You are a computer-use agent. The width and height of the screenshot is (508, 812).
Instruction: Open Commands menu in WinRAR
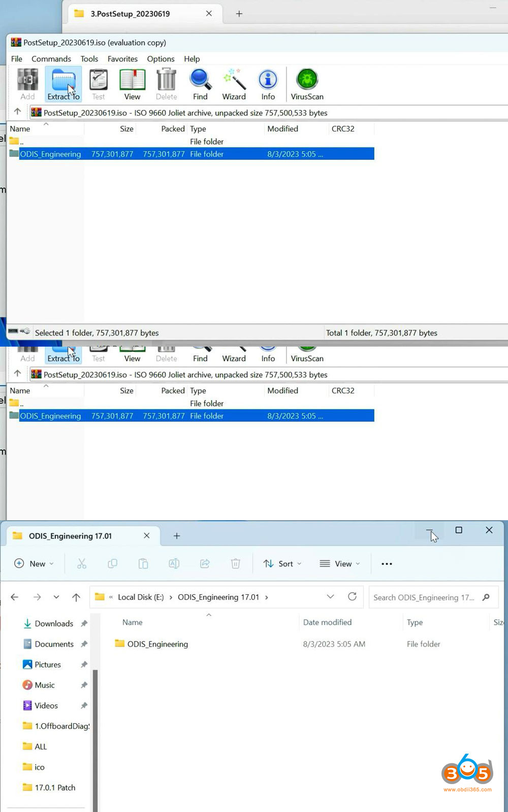[x=51, y=59]
